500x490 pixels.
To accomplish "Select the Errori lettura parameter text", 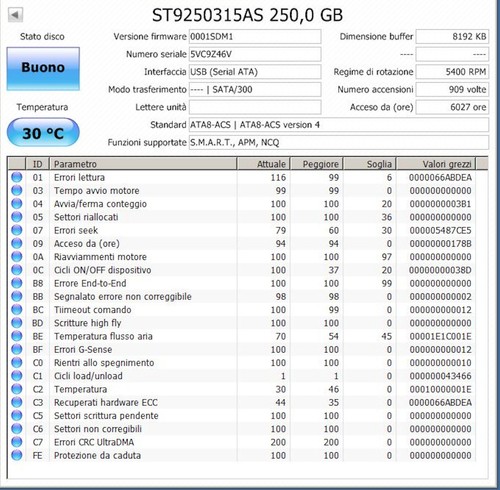I will [x=79, y=177].
